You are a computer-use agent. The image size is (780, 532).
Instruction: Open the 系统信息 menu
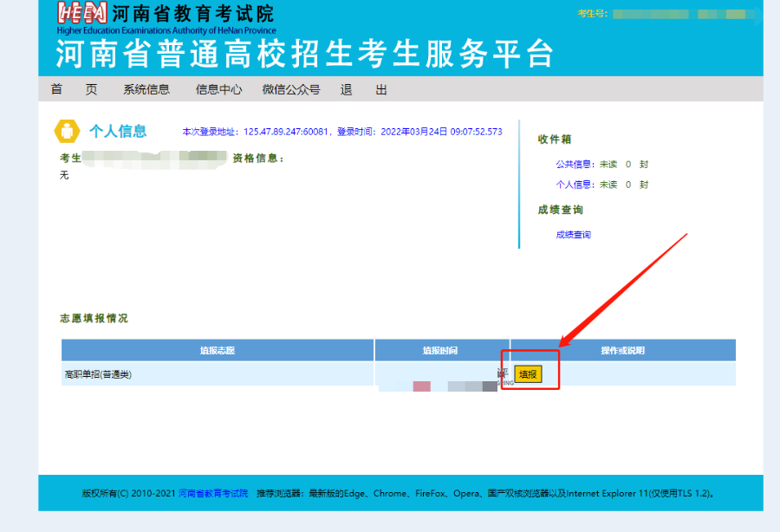(146, 89)
